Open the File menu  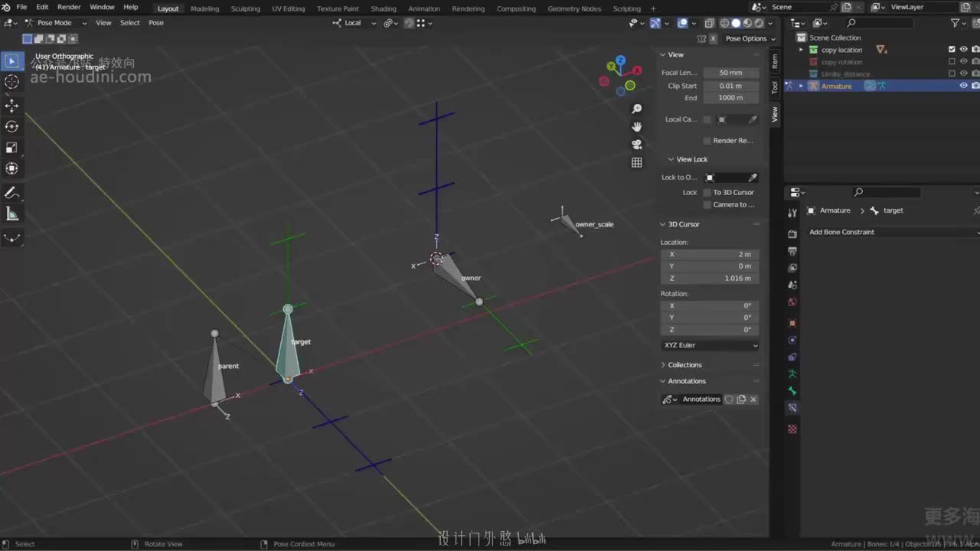coord(21,8)
